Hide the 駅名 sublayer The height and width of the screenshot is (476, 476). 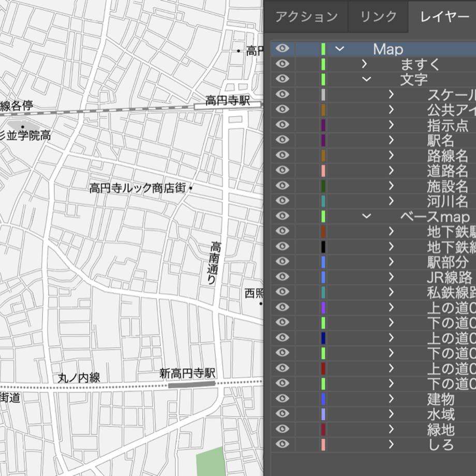282,140
